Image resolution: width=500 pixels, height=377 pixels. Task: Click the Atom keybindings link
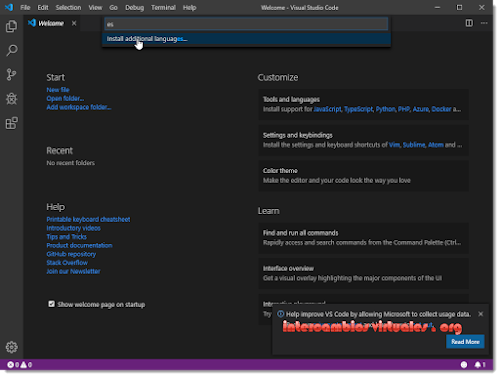click(x=436, y=145)
